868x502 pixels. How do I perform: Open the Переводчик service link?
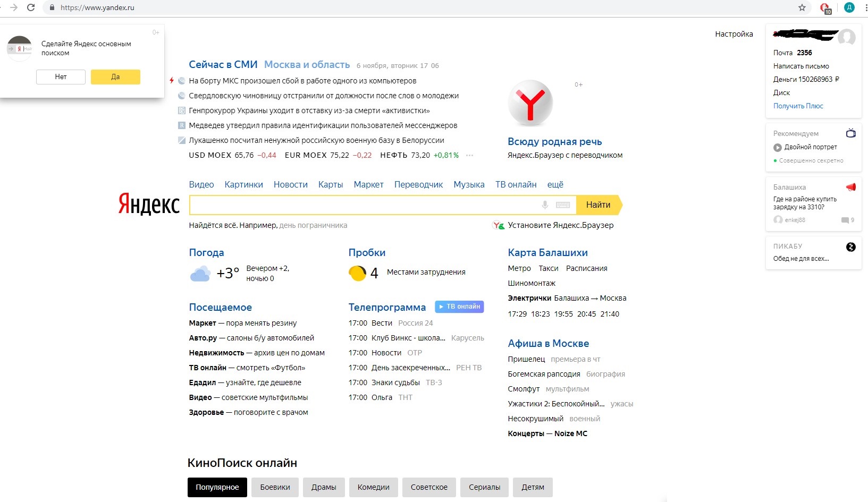click(x=419, y=184)
